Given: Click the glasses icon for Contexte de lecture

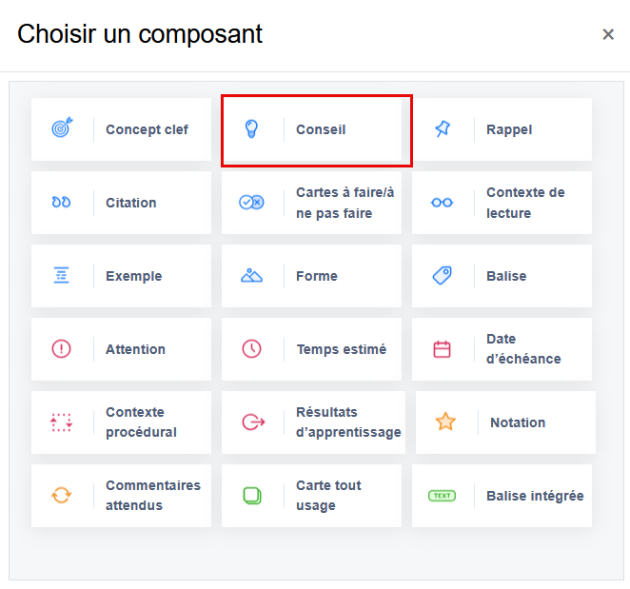Looking at the screenshot, I should [442, 202].
